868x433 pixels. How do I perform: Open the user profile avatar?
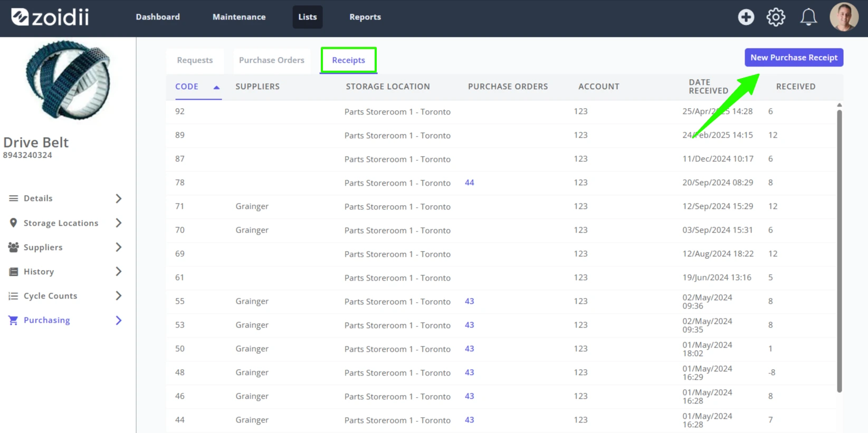click(844, 17)
